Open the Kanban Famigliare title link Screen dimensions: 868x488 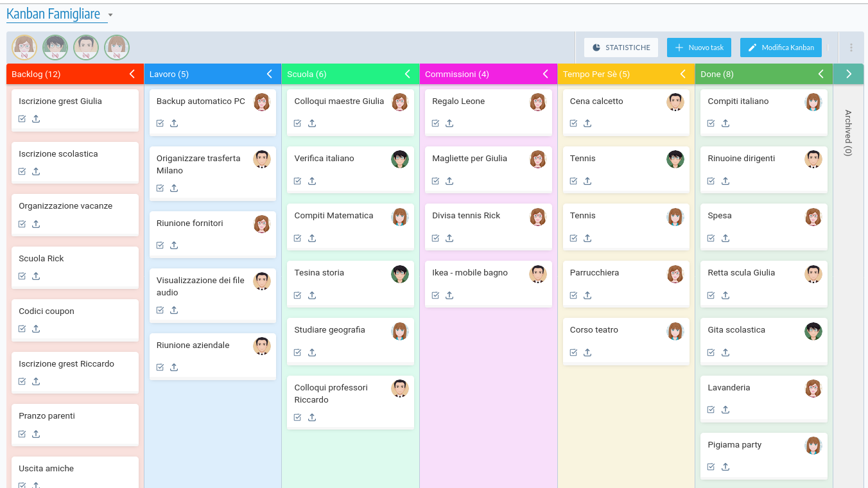tap(53, 13)
